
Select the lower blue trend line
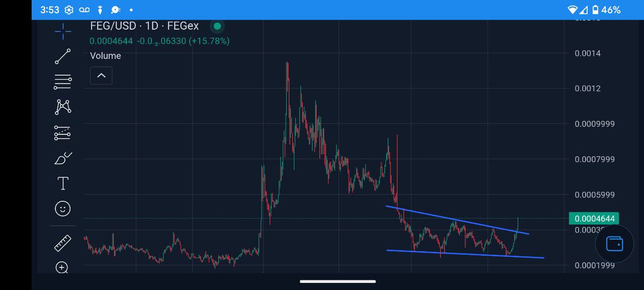[465, 254]
